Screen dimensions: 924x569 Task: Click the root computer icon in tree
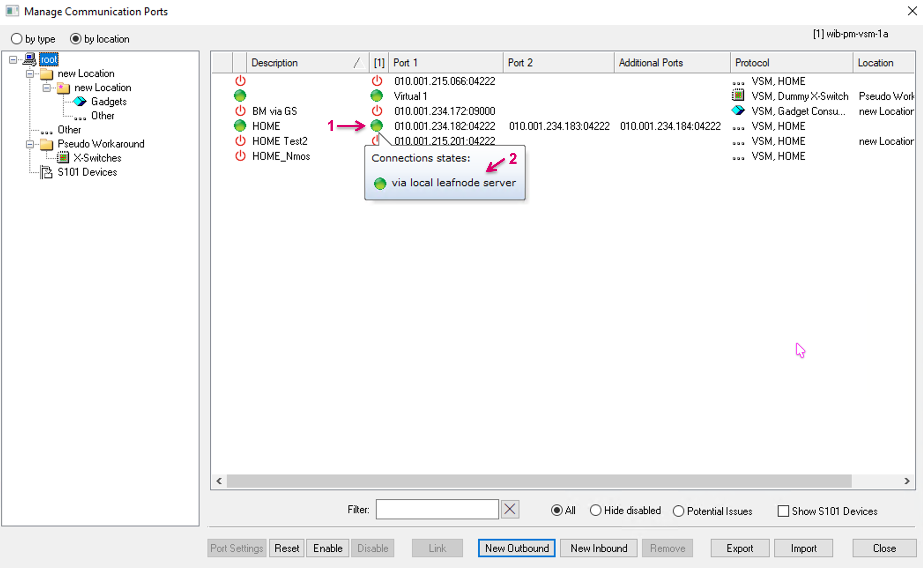coord(30,59)
